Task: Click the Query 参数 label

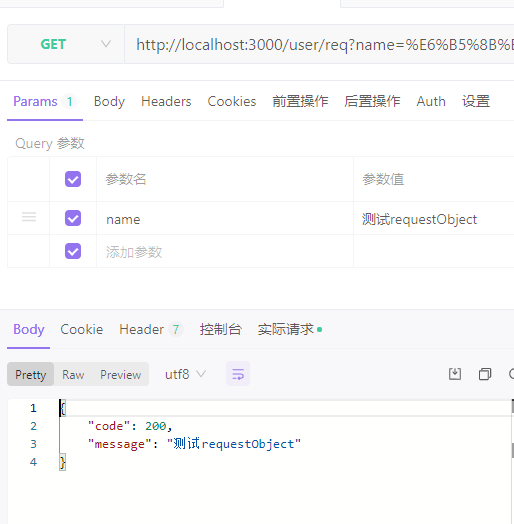Action: tap(49, 143)
